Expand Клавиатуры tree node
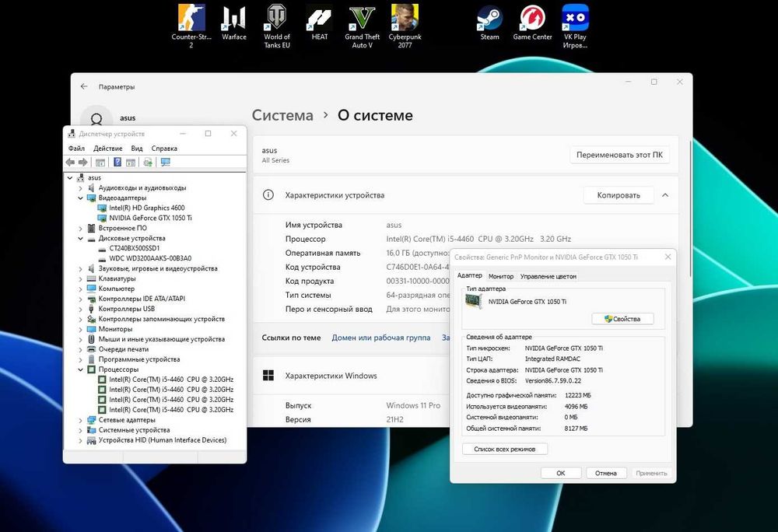Viewport: 778px width, 532px height. [x=80, y=278]
